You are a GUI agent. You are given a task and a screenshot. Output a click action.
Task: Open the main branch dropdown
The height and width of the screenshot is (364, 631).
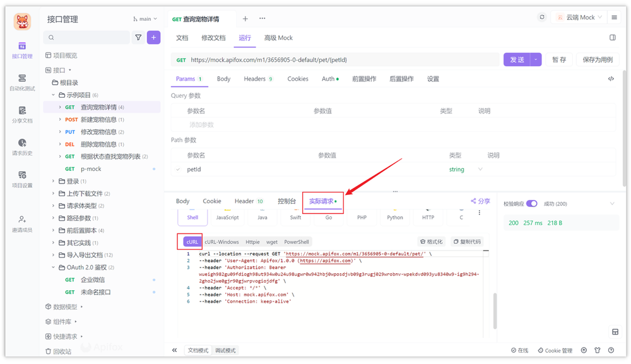(145, 19)
